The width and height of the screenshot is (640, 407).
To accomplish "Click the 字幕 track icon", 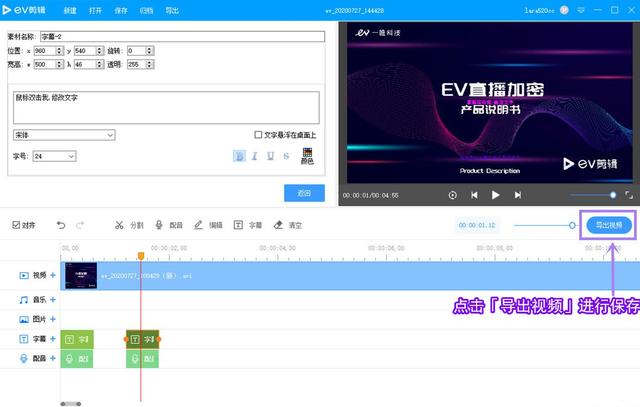I will (x=24, y=339).
